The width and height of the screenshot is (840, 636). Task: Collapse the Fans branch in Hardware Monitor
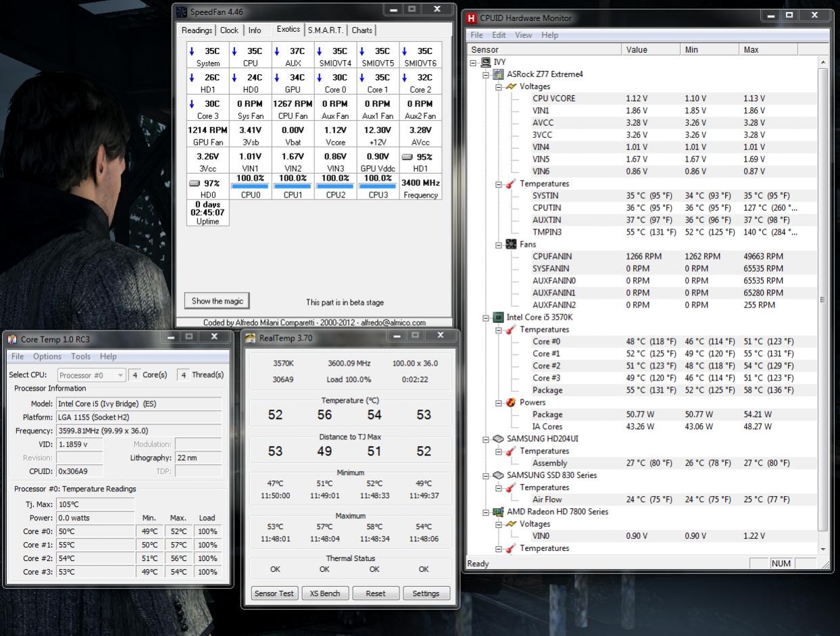coord(499,245)
